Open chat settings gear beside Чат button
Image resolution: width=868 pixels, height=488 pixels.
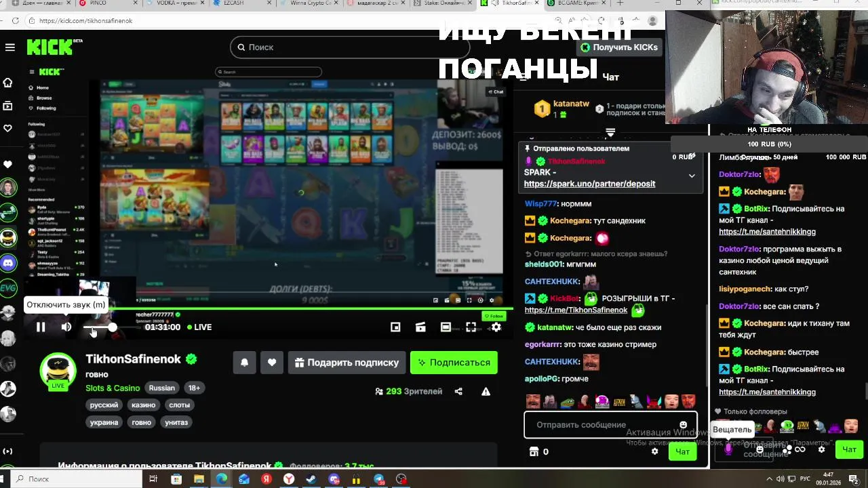(x=654, y=451)
